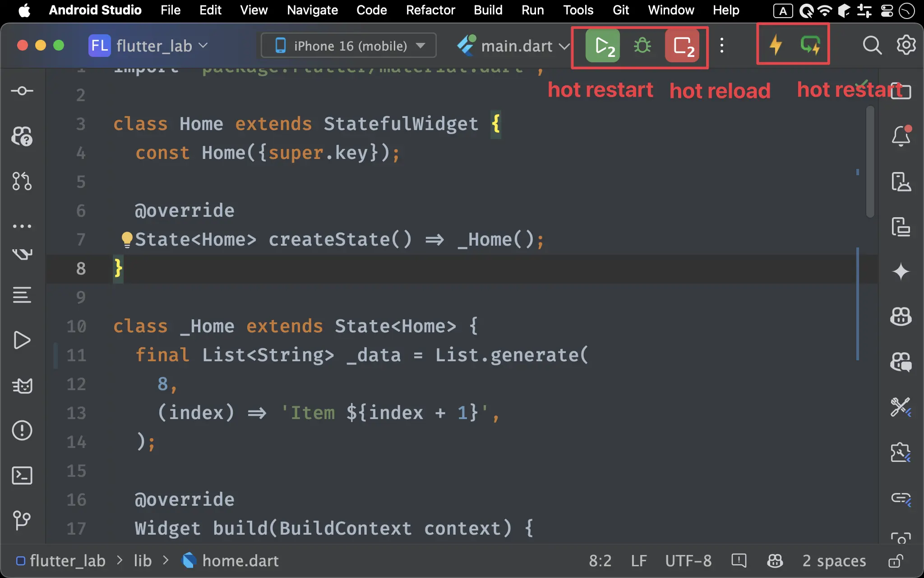Open the Build menu
This screenshot has height=578, width=924.
(488, 10)
